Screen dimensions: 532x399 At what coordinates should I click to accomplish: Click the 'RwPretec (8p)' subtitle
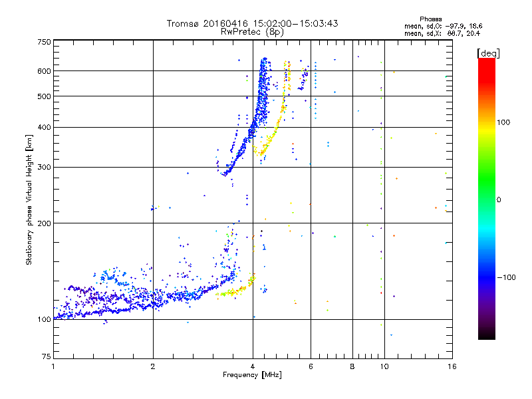point(252,32)
